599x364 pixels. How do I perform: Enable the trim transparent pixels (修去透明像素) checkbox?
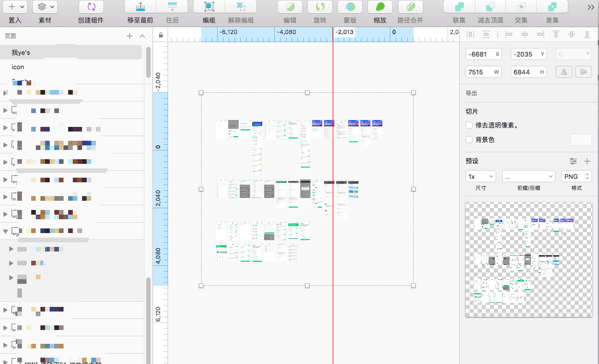click(x=469, y=125)
